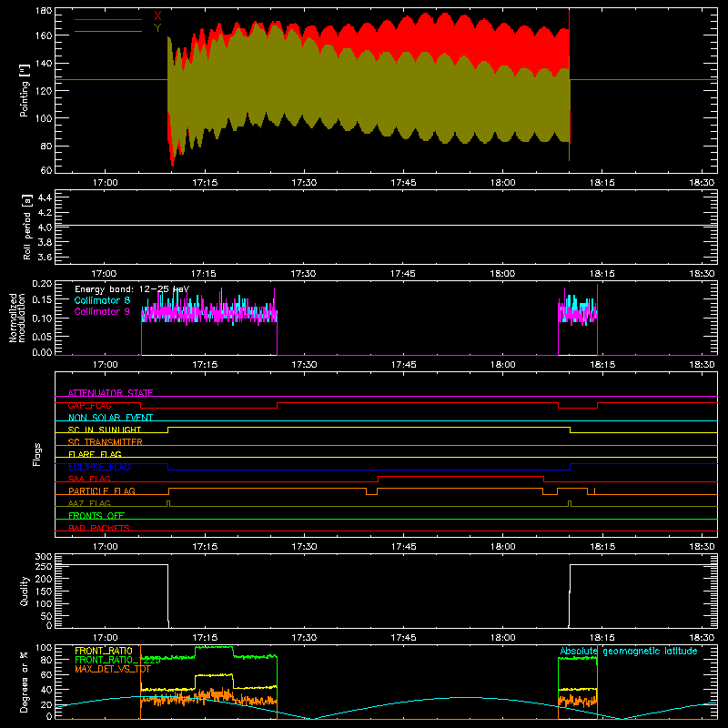Click the blue ECLIPSE_FLAG label
This screenshot has width=728, height=728.
tap(99, 467)
